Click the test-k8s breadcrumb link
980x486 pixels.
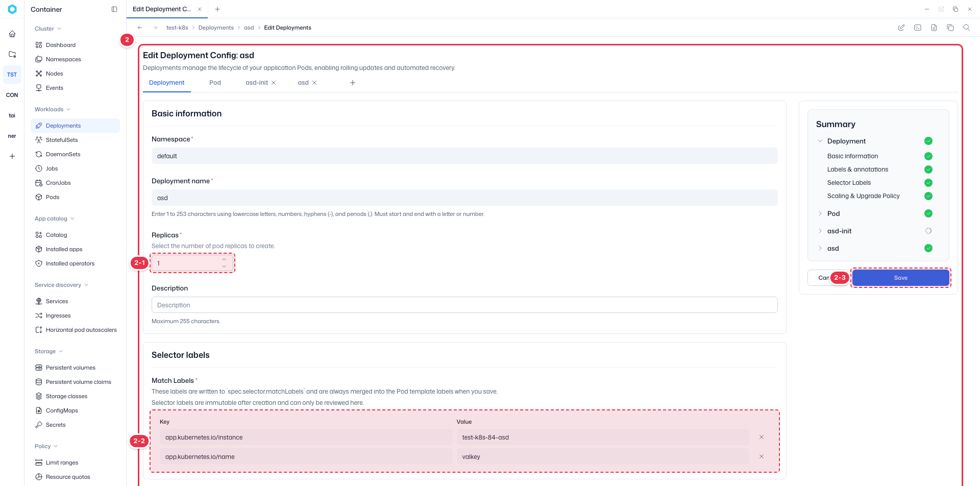(x=177, y=28)
